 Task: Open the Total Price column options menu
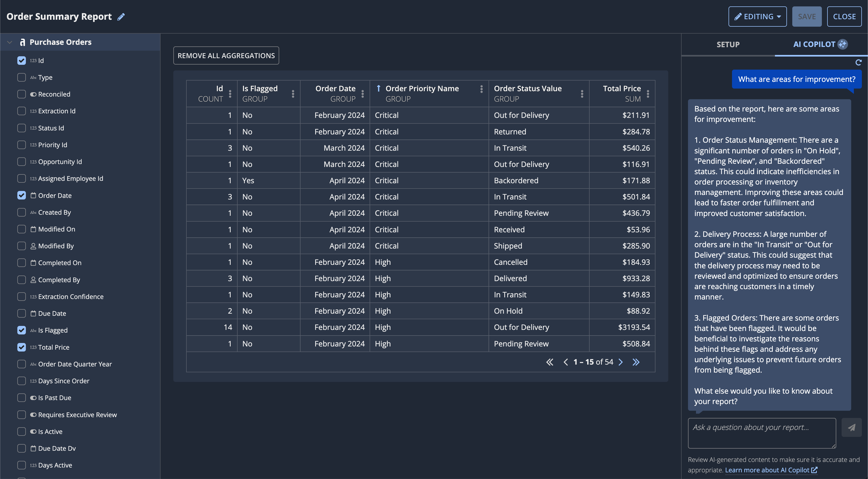point(648,94)
